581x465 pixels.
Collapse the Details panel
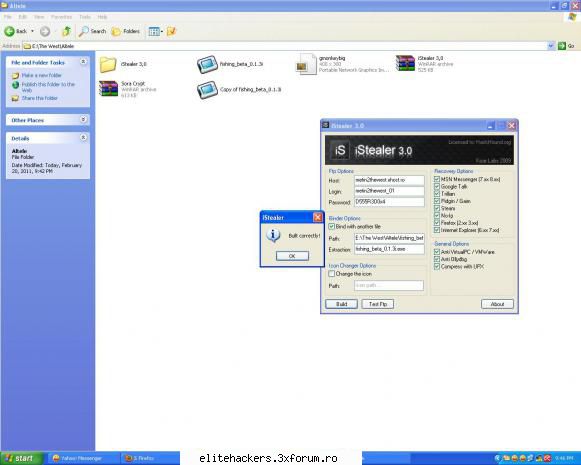click(83, 137)
